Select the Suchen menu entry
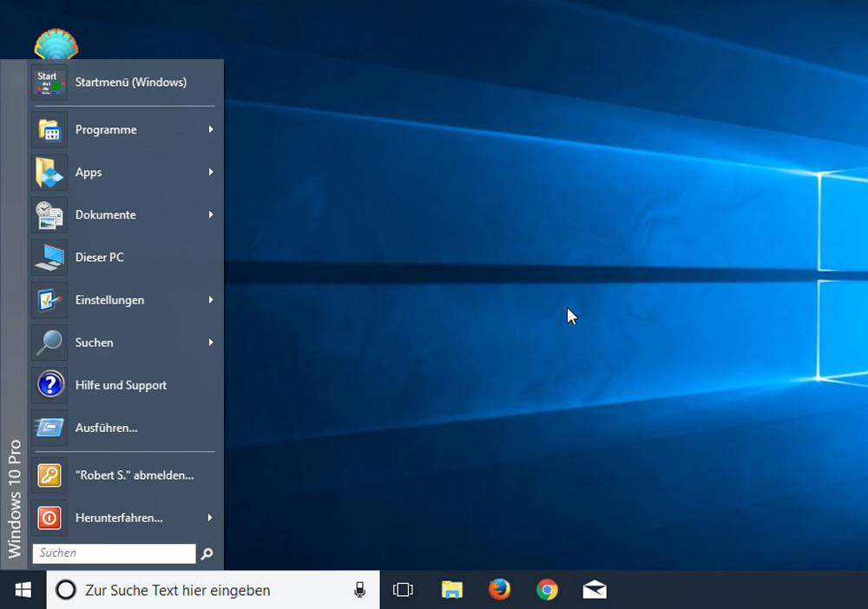 point(95,343)
